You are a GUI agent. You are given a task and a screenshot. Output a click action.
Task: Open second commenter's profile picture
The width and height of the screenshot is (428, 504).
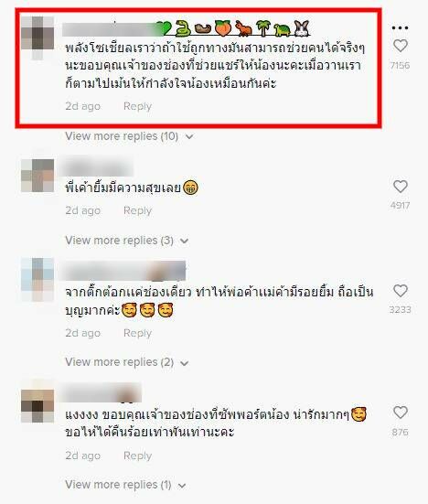pyautogui.click(x=37, y=176)
